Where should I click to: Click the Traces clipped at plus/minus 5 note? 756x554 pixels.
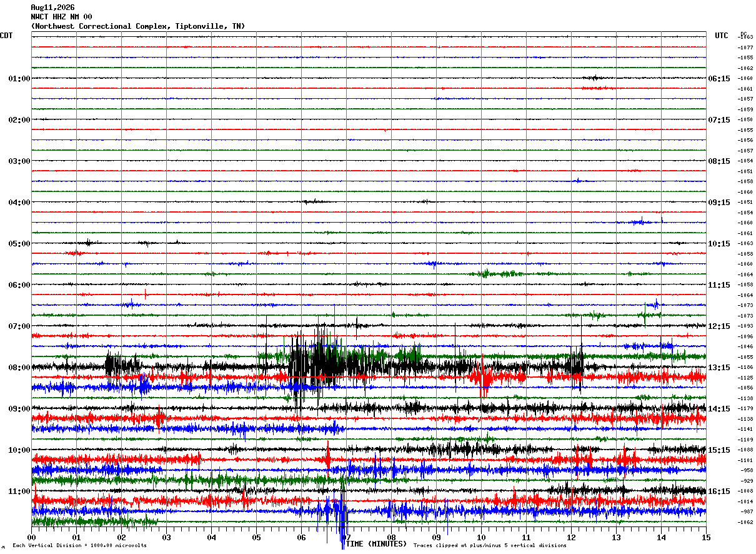pyautogui.click(x=490, y=546)
